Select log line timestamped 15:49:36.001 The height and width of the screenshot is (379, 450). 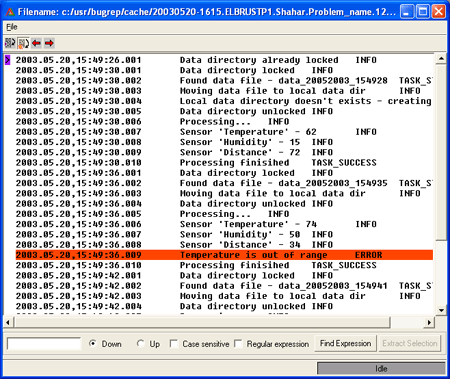[x=224, y=173]
